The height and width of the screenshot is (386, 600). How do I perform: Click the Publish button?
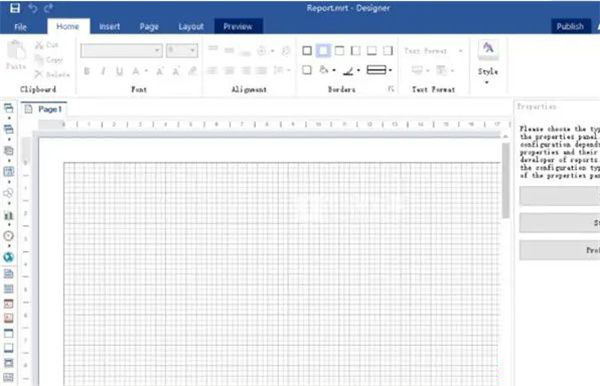point(570,26)
